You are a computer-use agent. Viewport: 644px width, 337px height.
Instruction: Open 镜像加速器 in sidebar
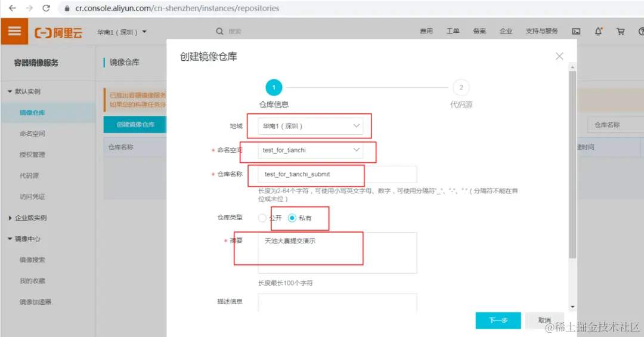[36, 302]
